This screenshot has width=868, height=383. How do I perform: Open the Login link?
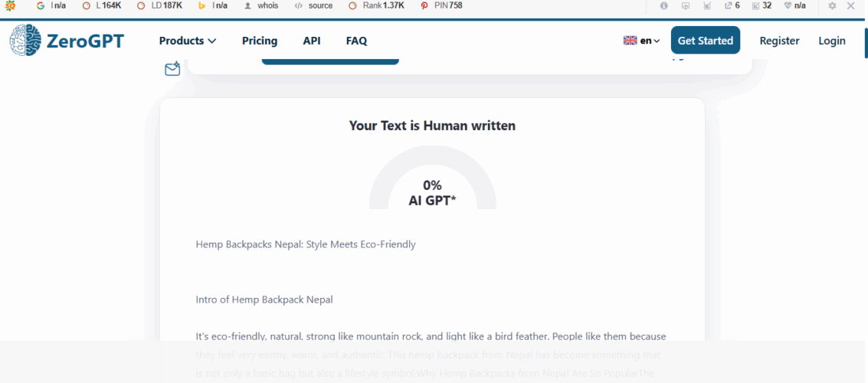pos(832,41)
